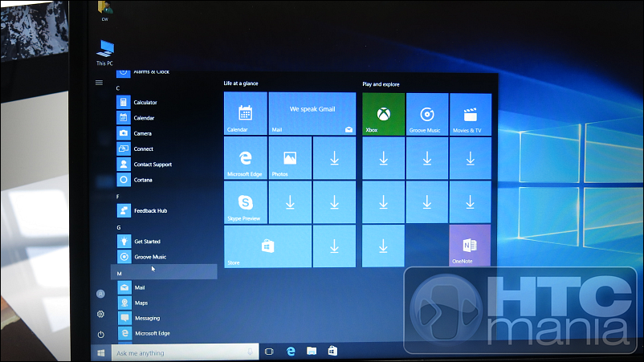Image resolution: width=644 pixels, height=362 pixels.
Task: Open Settings via the gear icon
Action: click(100, 315)
